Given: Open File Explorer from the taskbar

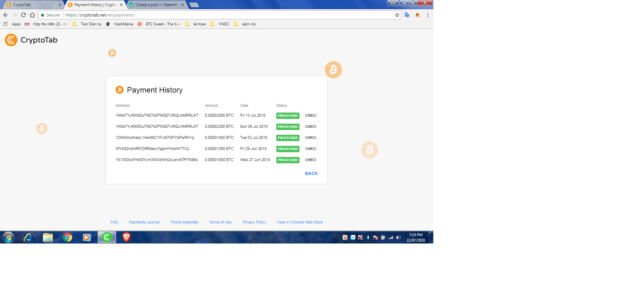Looking at the screenshot, I should [x=48, y=237].
